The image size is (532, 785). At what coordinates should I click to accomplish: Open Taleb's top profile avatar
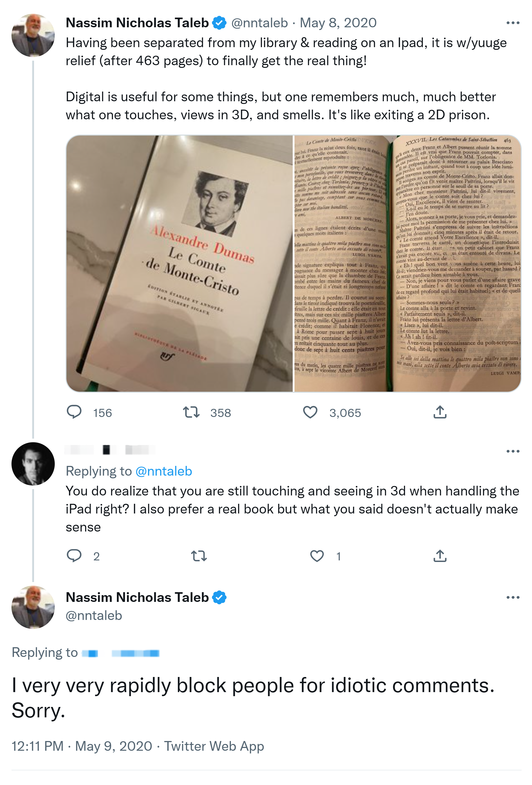point(33,35)
